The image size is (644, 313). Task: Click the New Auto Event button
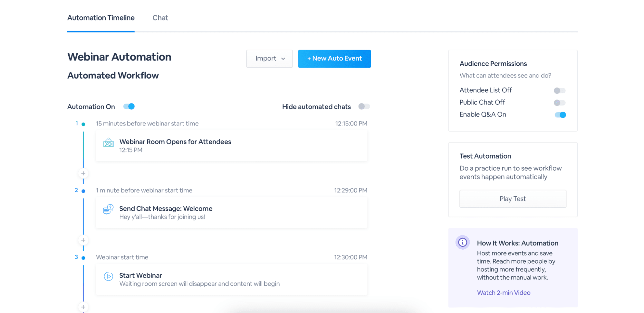pos(334,59)
